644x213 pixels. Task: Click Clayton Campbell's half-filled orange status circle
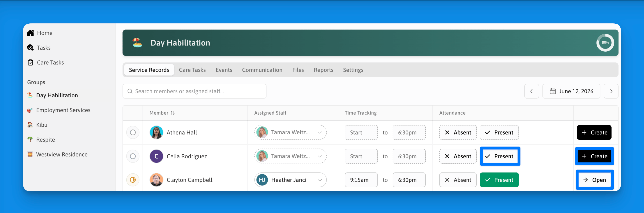tap(133, 180)
